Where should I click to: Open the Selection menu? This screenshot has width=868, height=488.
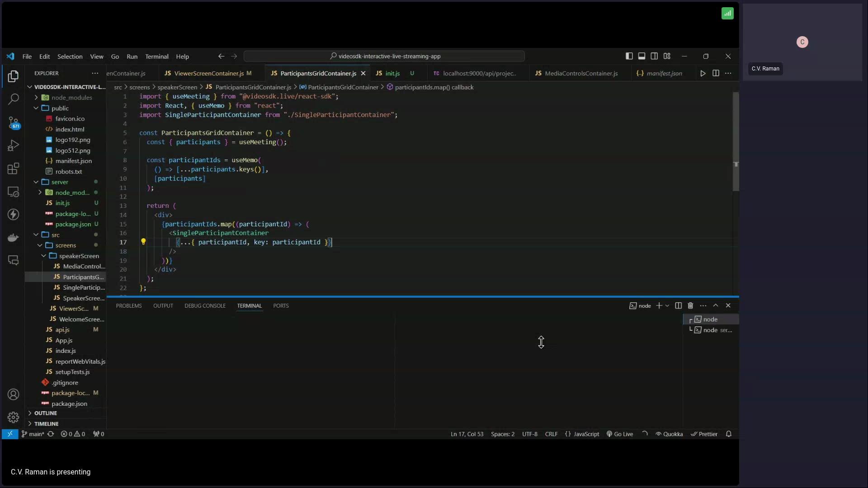point(70,56)
